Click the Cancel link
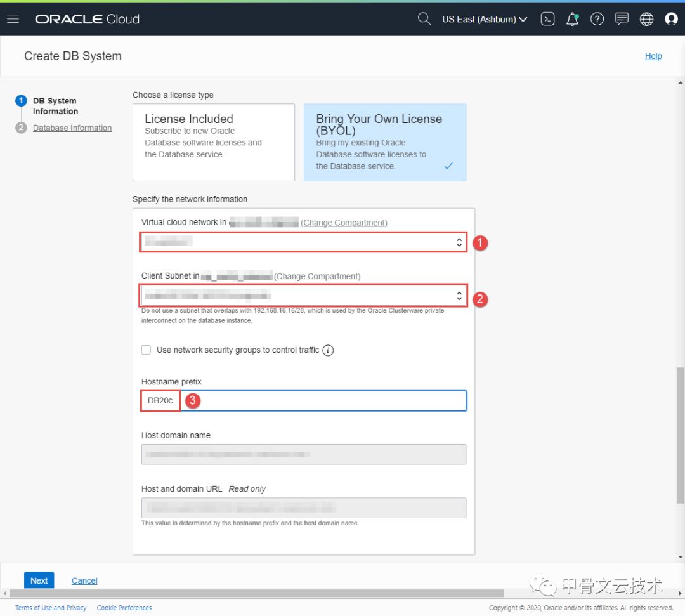This screenshot has height=616, width=685. click(x=84, y=580)
